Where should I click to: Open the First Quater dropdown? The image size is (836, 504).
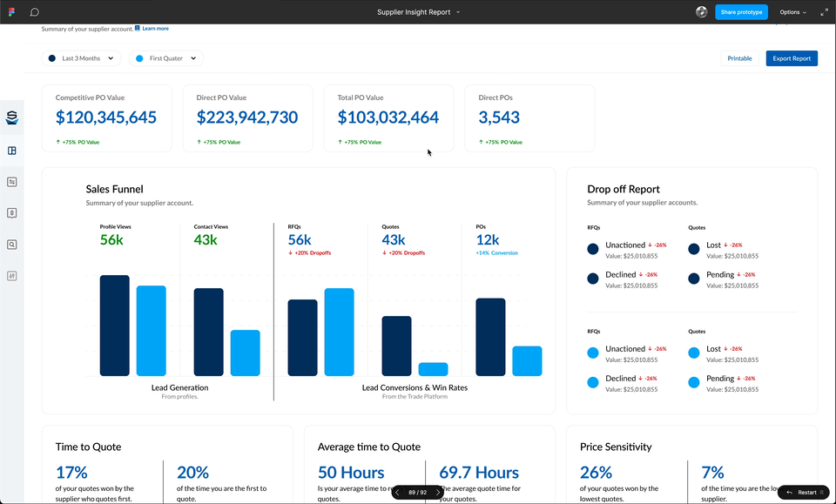[166, 58]
